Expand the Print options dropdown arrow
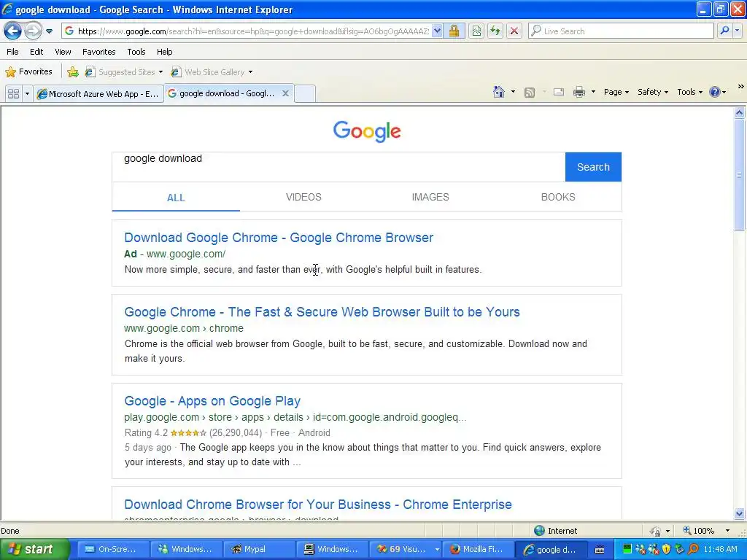Screen dimensions: 747x560 pyautogui.click(x=593, y=92)
